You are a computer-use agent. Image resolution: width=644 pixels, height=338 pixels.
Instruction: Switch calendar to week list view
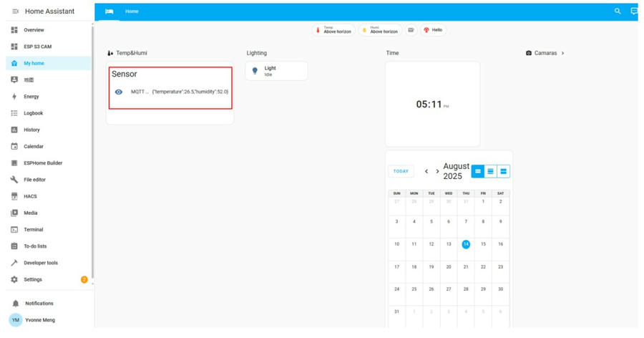coord(490,171)
